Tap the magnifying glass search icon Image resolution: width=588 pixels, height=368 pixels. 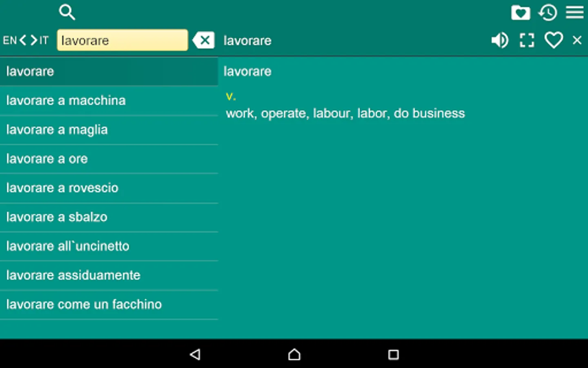pos(67,12)
